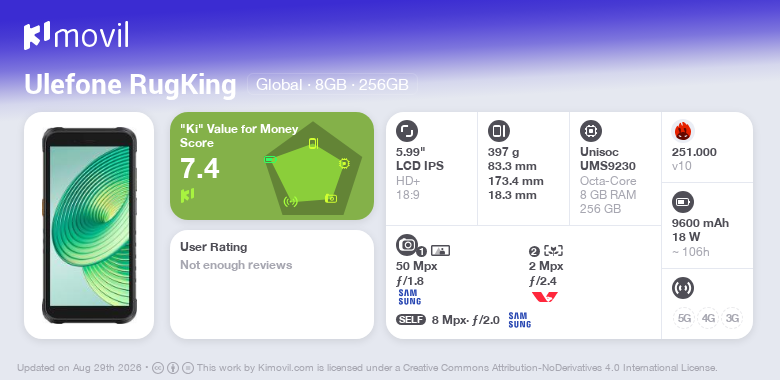Open the Global 8GB 256GB variant selector
Image resolution: width=780 pixels, height=380 pixels.
coord(332,85)
